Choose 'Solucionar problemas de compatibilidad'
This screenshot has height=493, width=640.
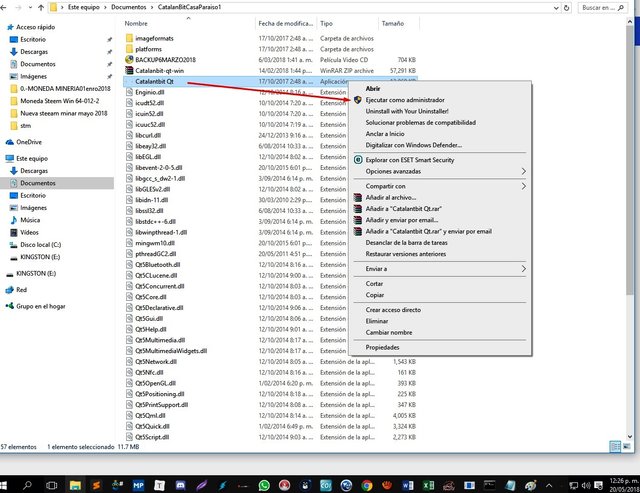420,122
